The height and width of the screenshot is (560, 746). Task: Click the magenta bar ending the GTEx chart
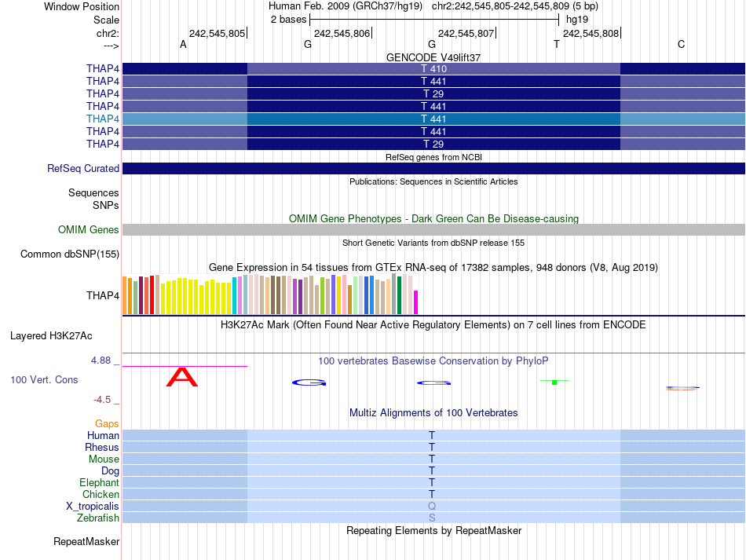416,302
